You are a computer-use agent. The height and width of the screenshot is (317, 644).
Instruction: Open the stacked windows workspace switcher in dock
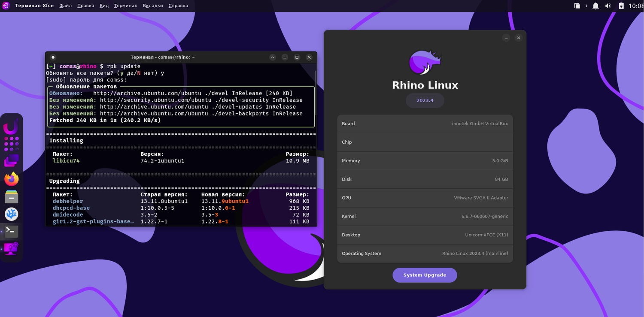coord(11,161)
